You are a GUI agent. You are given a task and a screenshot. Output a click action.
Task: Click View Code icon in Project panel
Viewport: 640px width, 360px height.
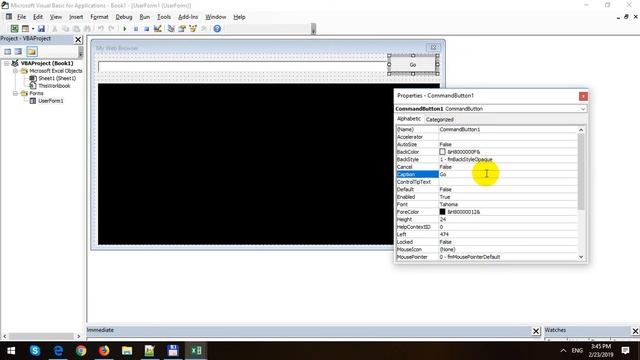coord(7,51)
